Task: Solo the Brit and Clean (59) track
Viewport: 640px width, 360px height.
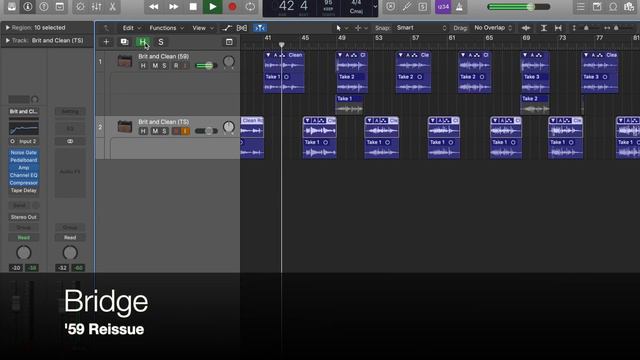Action: pyautogui.click(x=164, y=66)
